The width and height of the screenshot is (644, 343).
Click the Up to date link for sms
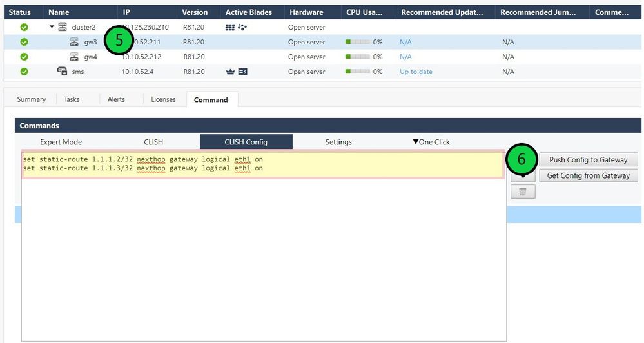coord(416,72)
